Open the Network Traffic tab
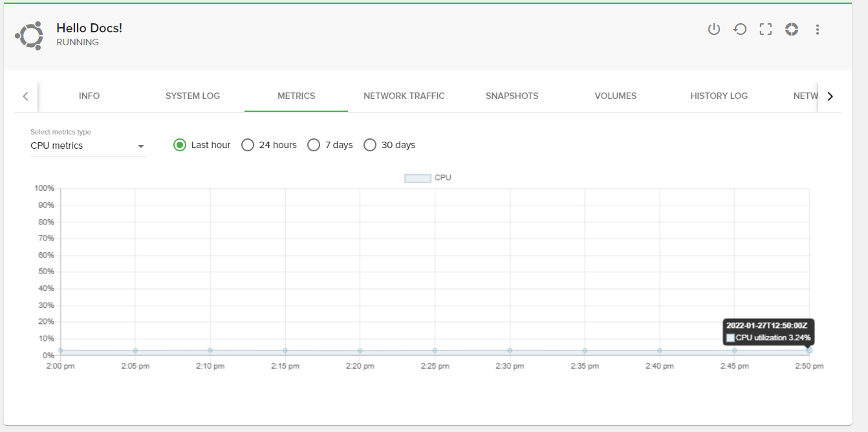This screenshot has height=432, width=868. click(x=404, y=96)
